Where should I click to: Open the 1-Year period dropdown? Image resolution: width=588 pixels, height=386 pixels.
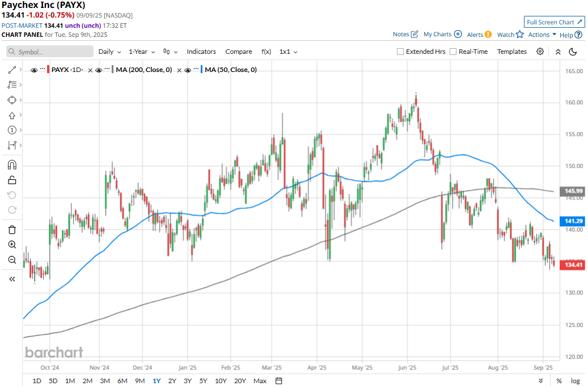tap(142, 52)
